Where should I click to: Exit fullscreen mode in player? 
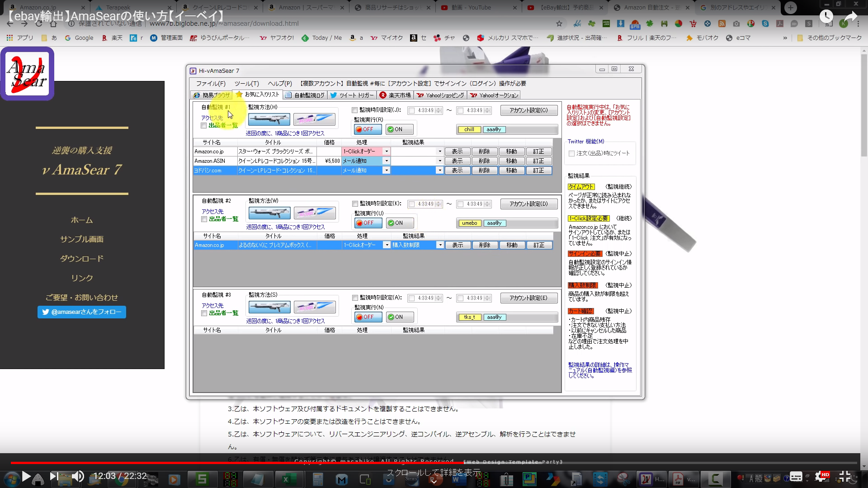pos(845,476)
